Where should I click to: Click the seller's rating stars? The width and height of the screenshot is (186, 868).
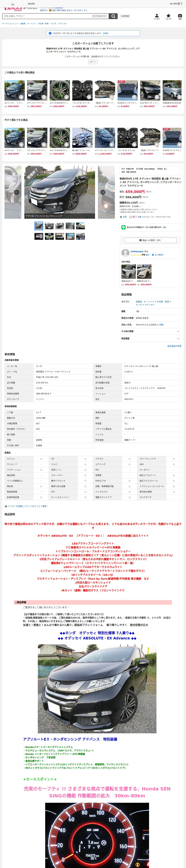136,255
